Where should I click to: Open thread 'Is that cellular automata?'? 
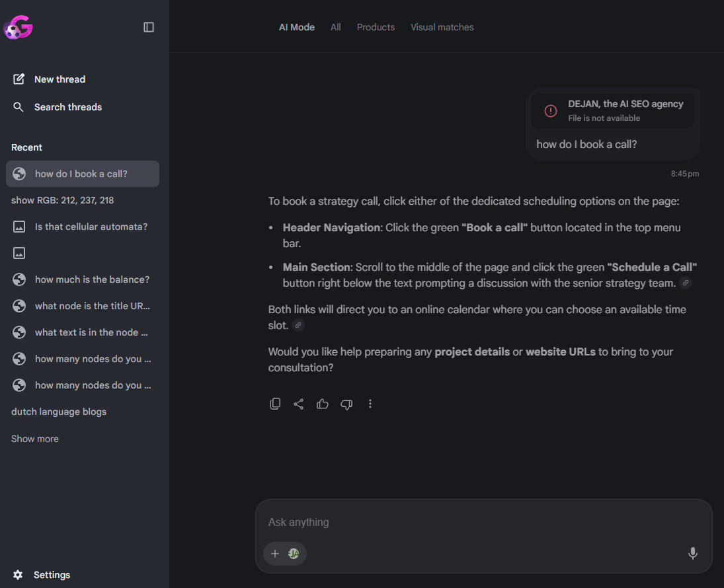click(x=91, y=227)
